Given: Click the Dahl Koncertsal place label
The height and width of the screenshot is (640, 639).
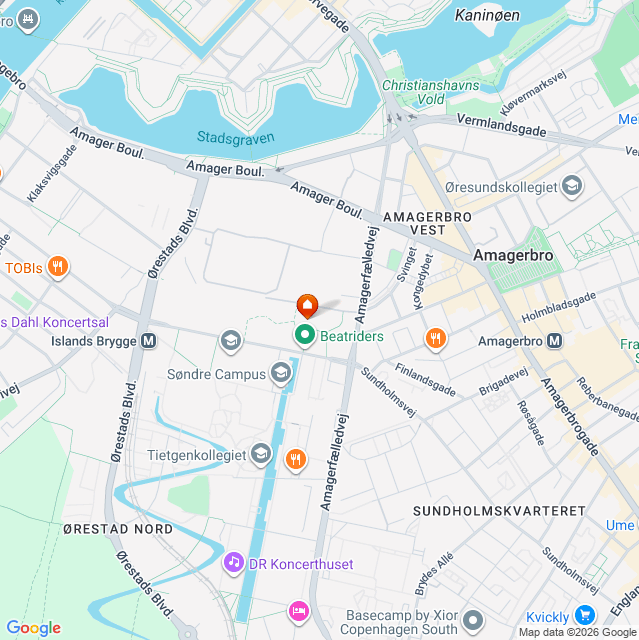Looking at the screenshot, I should click(55, 322).
